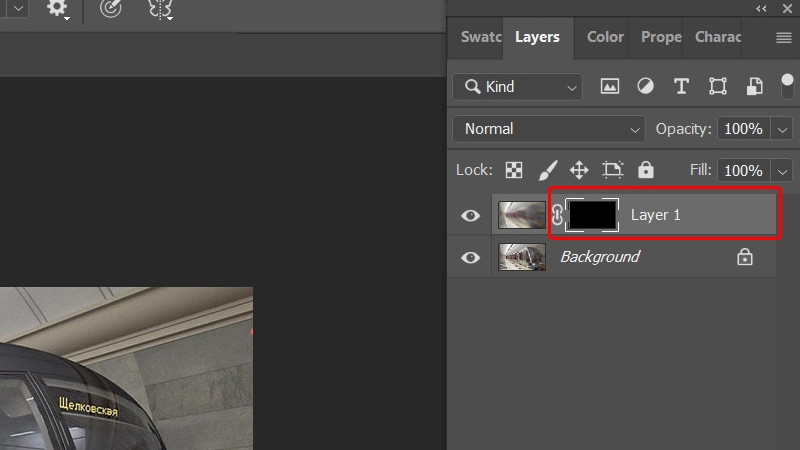This screenshot has height=450, width=800.
Task: Click the Layer 1 name
Action: point(656,215)
